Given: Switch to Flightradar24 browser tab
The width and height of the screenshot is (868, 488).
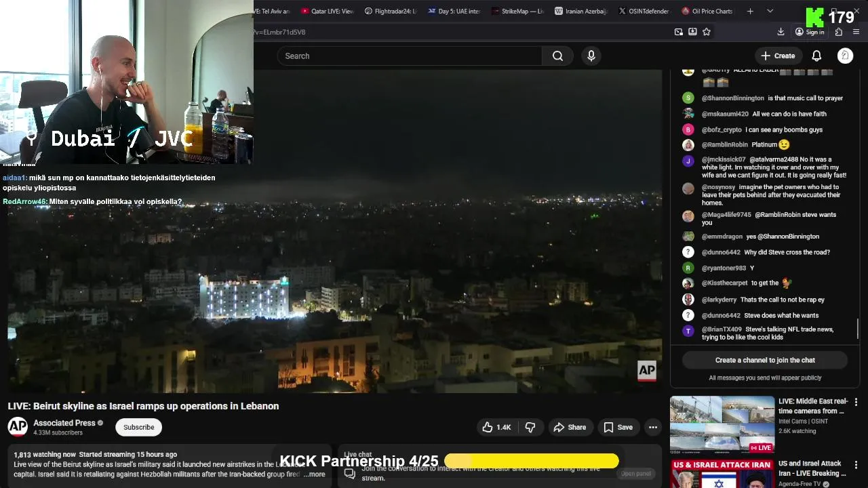Looking at the screenshot, I should pyautogui.click(x=391, y=11).
